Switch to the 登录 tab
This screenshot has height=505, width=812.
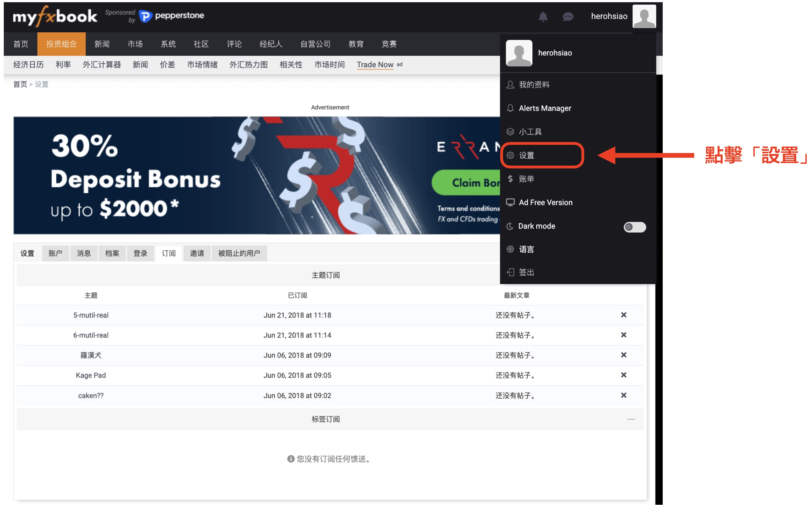(x=140, y=253)
